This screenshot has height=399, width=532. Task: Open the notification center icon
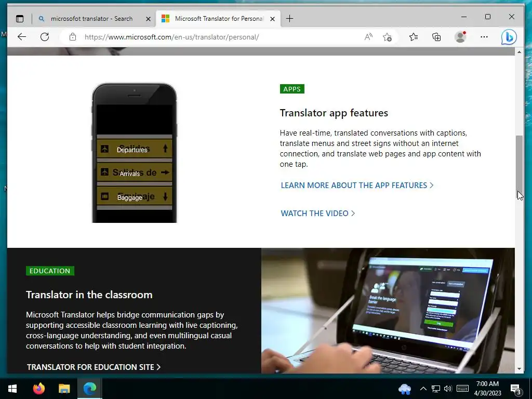point(516,389)
